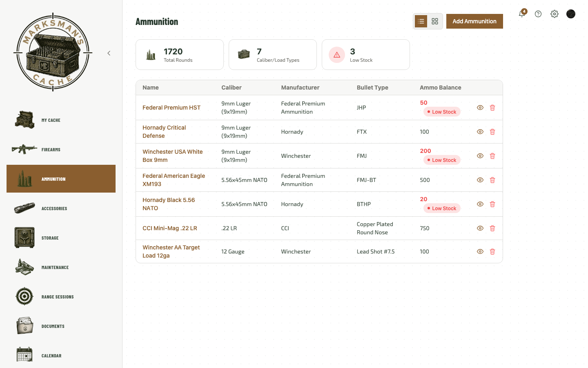Open the notifications bell

[522, 14]
